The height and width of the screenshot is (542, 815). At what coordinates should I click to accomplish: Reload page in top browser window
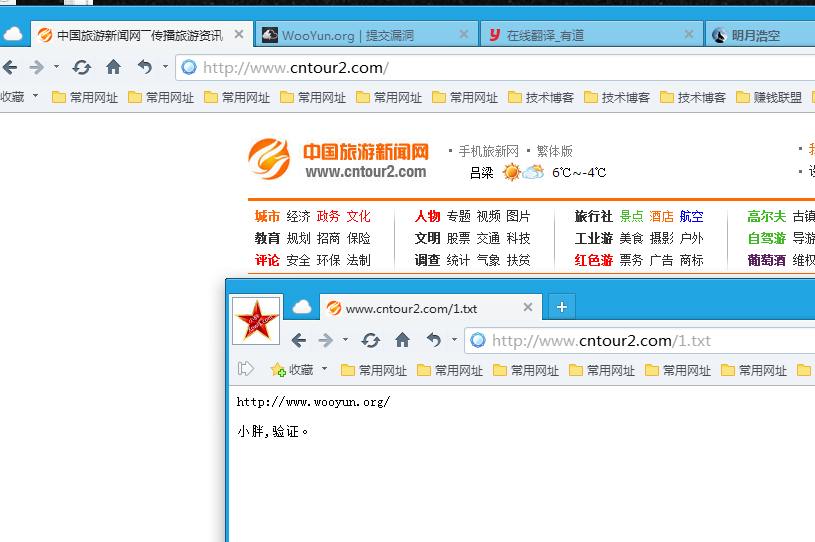pos(82,67)
